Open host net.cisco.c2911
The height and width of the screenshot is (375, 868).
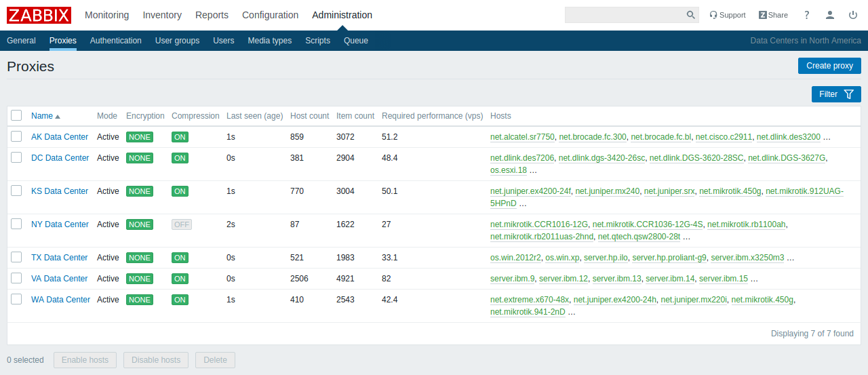tap(724, 137)
